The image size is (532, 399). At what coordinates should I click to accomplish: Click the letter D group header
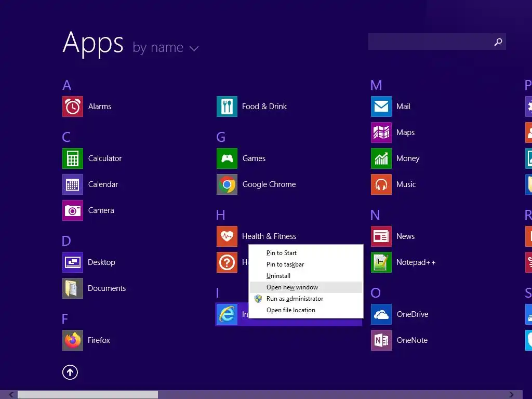pos(66,241)
